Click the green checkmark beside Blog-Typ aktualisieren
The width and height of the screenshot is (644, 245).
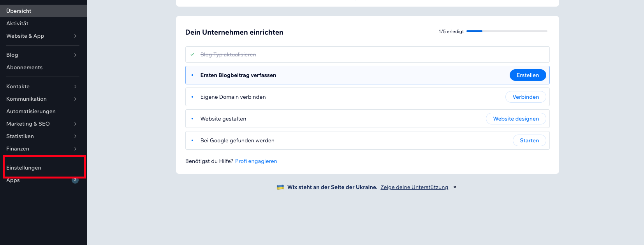(x=192, y=54)
